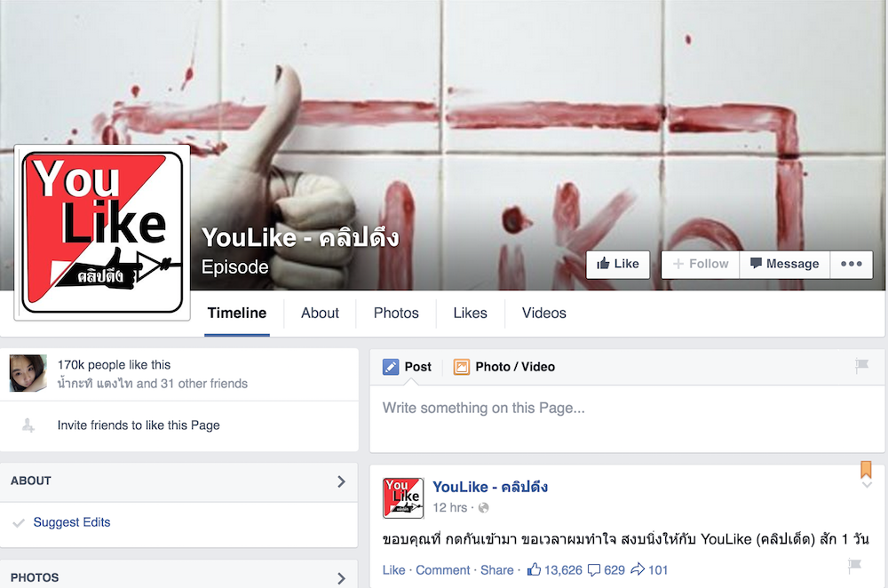Screen dimensions: 888x588
Task: Click the Message button with speech icon
Action: [x=784, y=264]
